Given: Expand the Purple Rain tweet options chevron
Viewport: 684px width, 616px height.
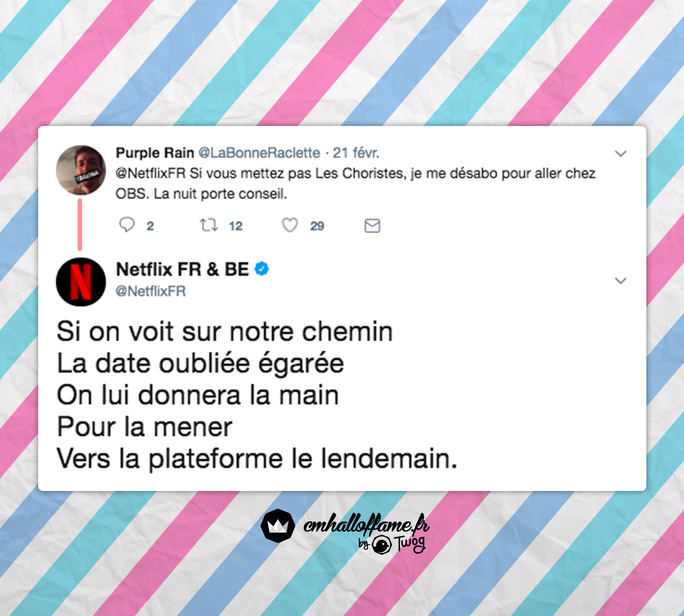Looking at the screenshot, I should point(620,154).
